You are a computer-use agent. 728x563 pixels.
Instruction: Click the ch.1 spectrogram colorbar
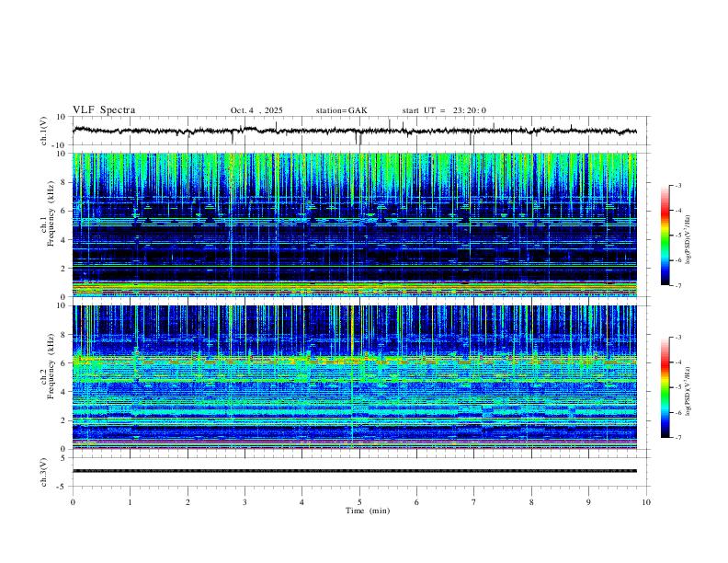click(665, 236)
